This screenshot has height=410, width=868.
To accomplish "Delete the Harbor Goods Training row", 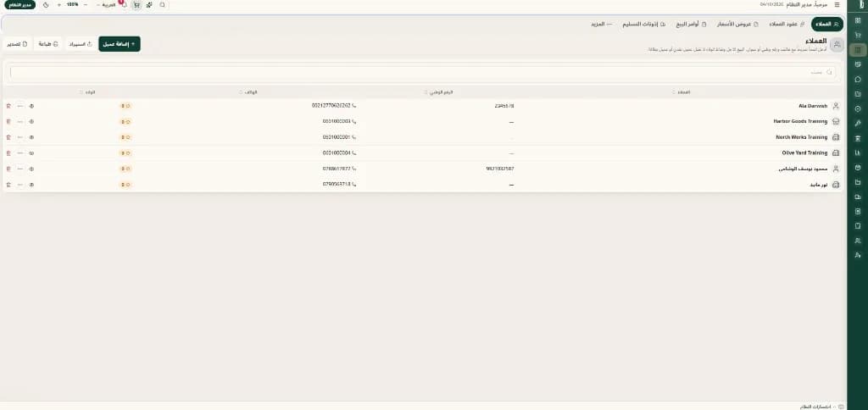I will click(x=8, y=121).
